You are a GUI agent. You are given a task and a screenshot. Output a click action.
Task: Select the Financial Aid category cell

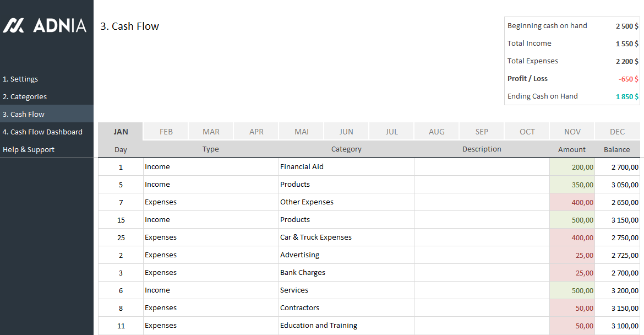point(346,167)
